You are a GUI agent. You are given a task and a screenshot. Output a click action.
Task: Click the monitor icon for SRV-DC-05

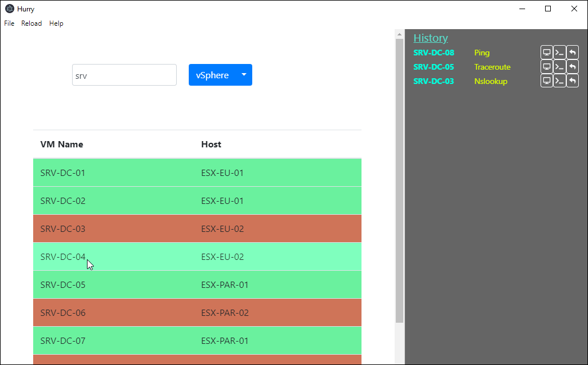click(x=547, y=67)
